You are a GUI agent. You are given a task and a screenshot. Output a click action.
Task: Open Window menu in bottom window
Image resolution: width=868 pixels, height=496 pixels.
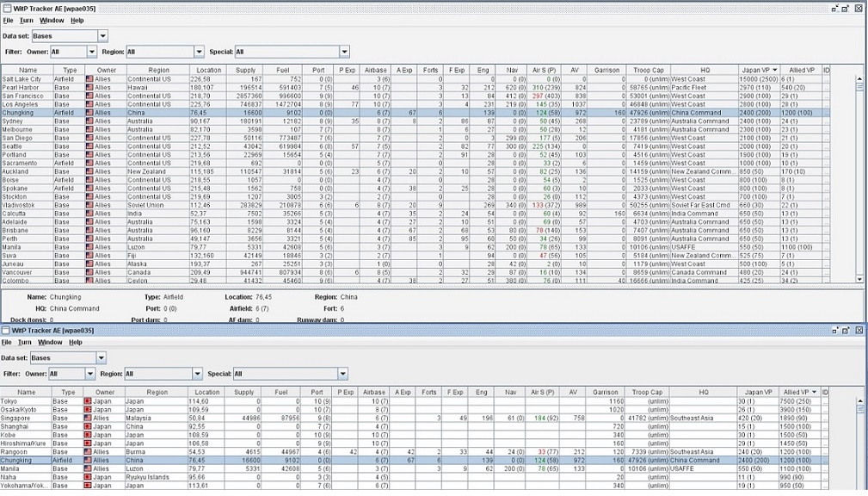(x=50, y=343)
